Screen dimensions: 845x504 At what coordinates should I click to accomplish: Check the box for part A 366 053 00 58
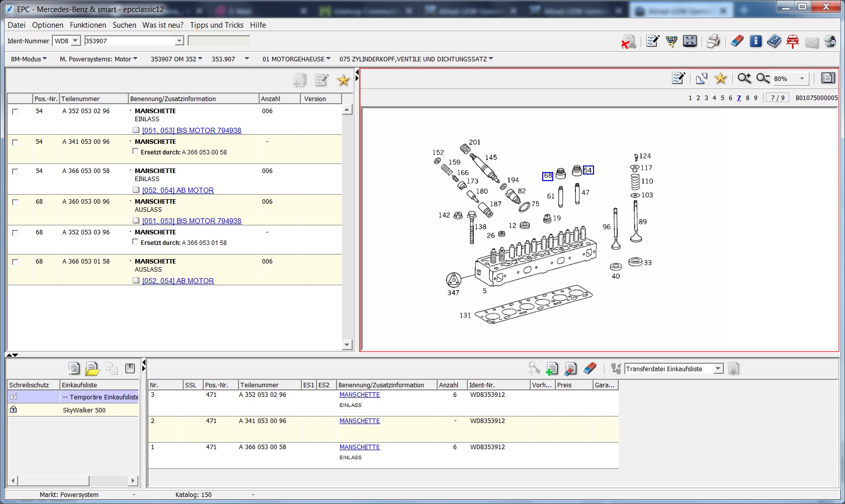click(15, 172)
